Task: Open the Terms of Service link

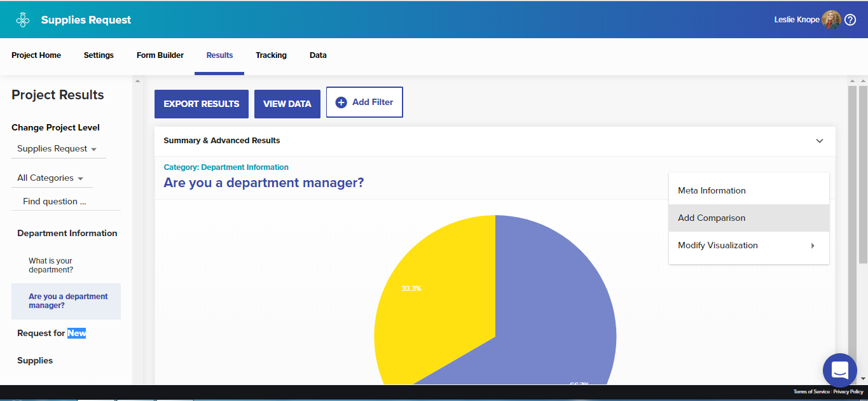Action: tap(811, 392)
